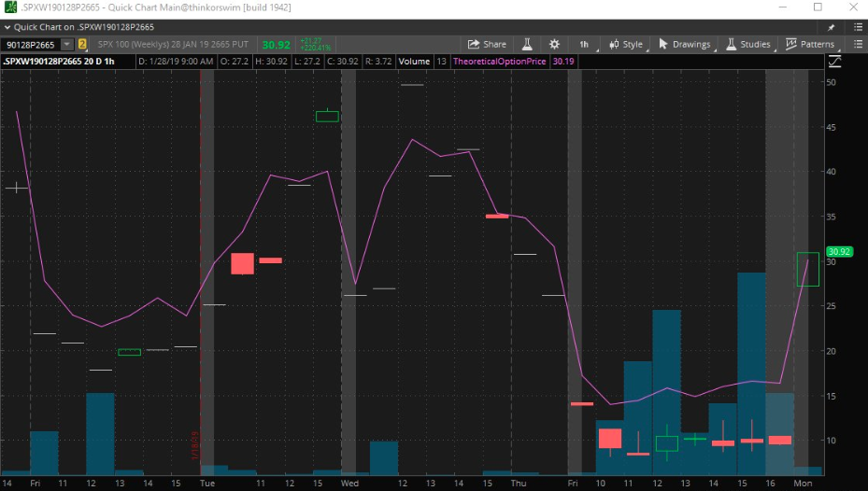Click the Volume label in chart header
Screen dimensions: 868x491
click(414, 62)
